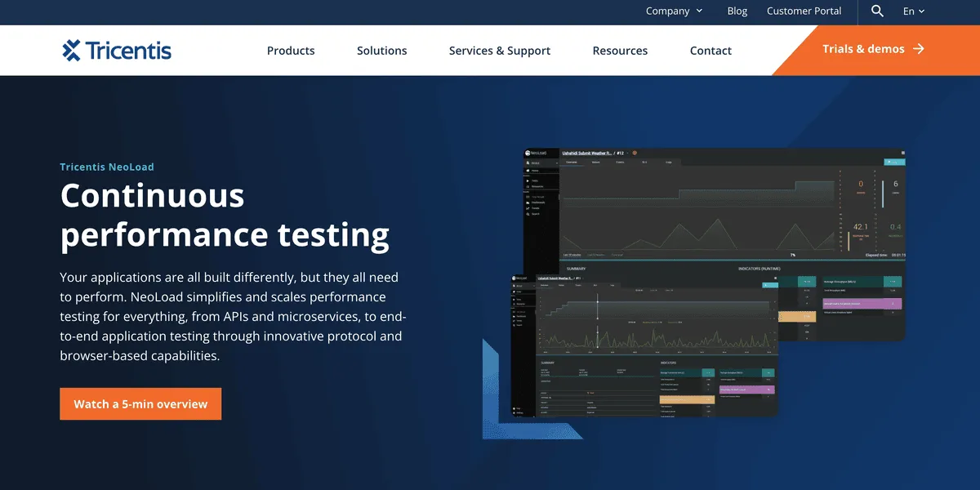
Task: Expand the Company dropdown menu
Action: click(674, 11)
